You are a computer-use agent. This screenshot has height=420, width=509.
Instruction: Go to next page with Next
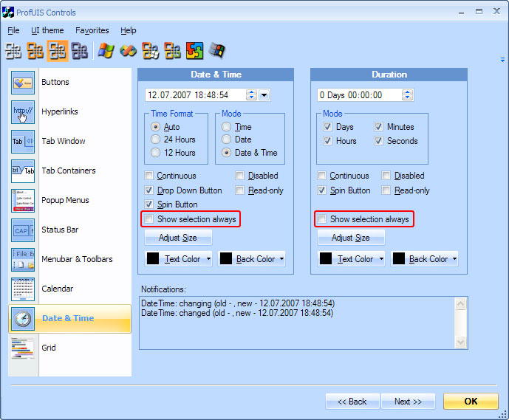click(408, 402)
